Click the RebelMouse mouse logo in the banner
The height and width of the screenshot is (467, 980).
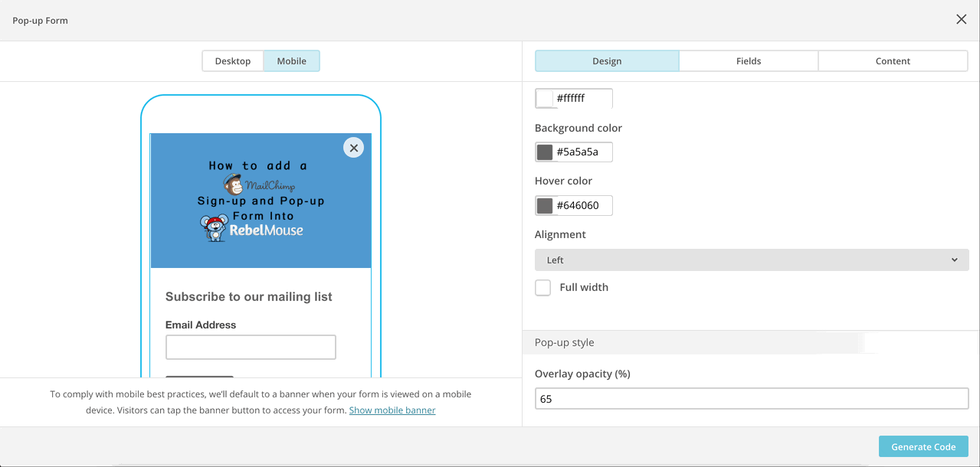point(215,228)
